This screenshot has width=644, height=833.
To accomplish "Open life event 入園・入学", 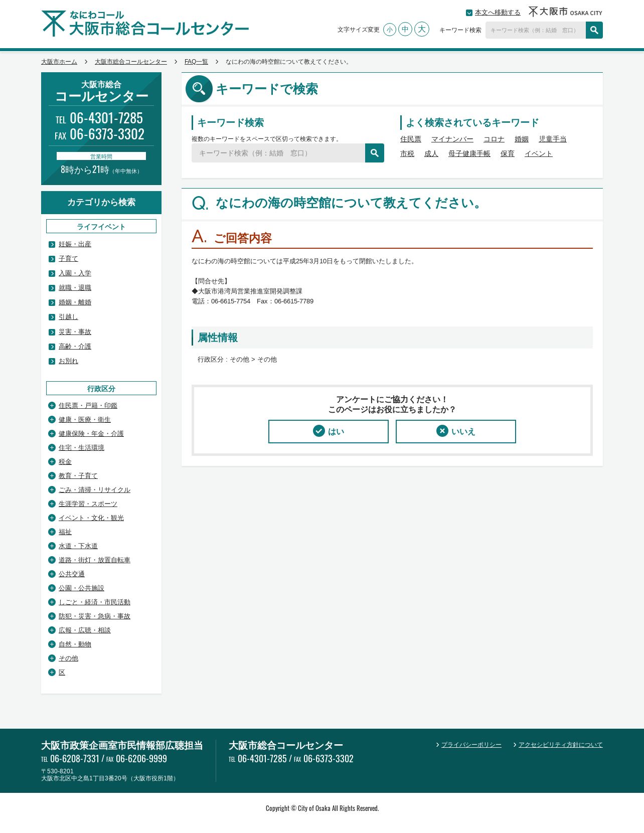I will 75,273.
